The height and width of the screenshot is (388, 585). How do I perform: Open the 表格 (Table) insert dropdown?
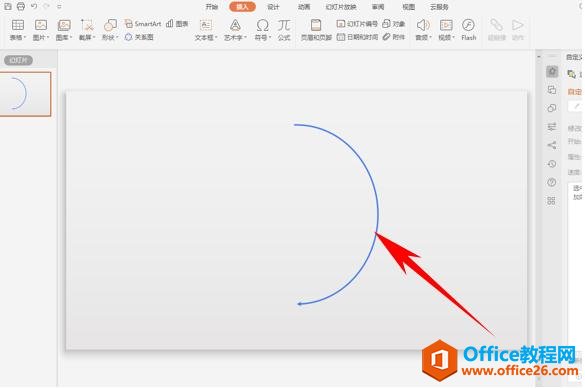[x=18, y=30]
